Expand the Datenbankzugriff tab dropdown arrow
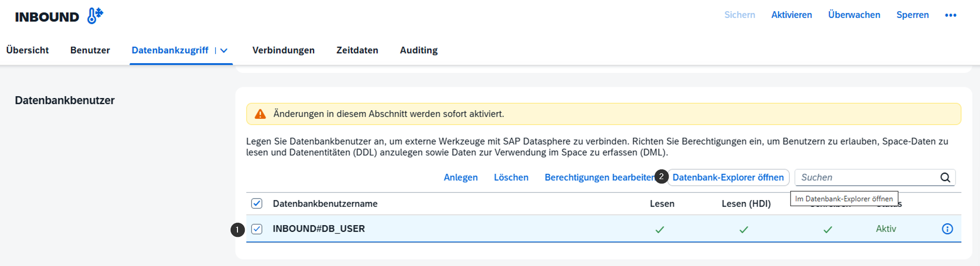The image size is (980, 266). [x=224, y=50]
